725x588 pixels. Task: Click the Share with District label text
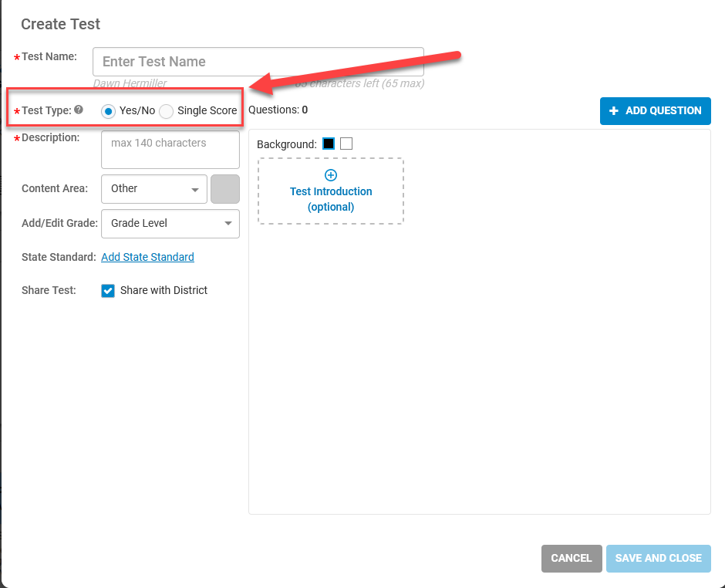tap(164, 291)
